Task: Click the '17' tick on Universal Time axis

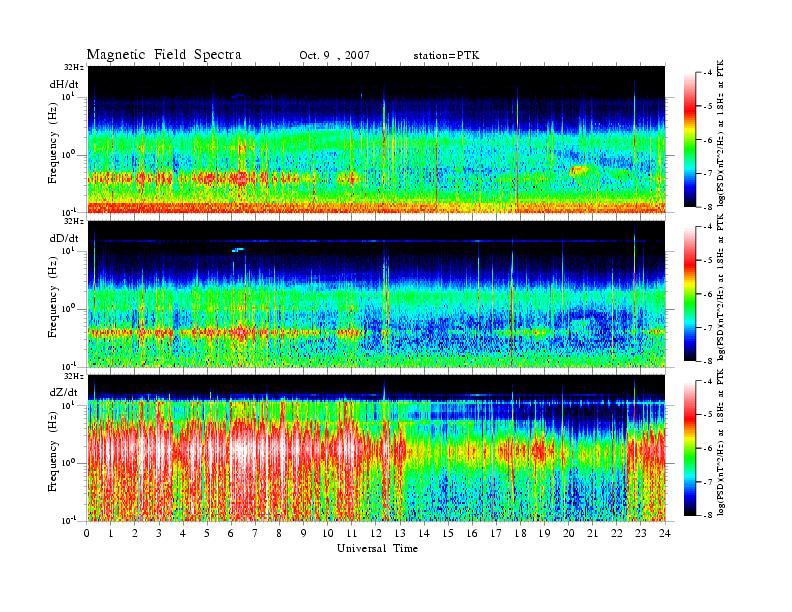Action: coord(496,533)
